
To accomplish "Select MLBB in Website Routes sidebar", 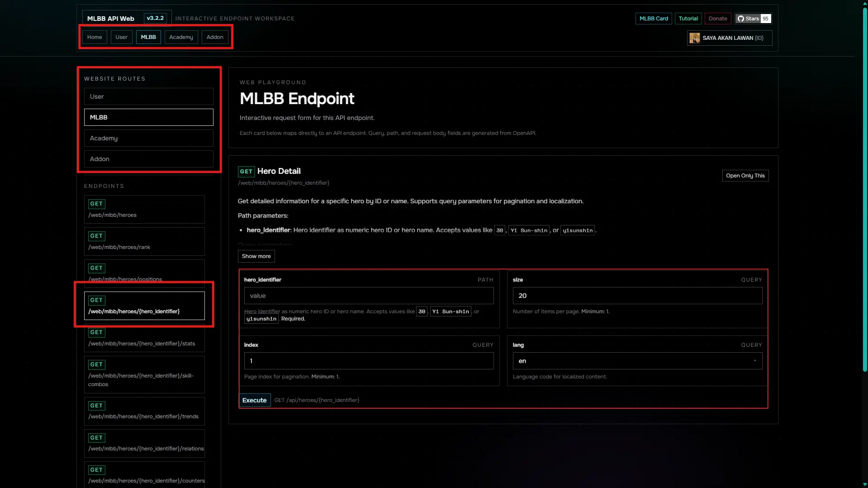I will (148, 117).
